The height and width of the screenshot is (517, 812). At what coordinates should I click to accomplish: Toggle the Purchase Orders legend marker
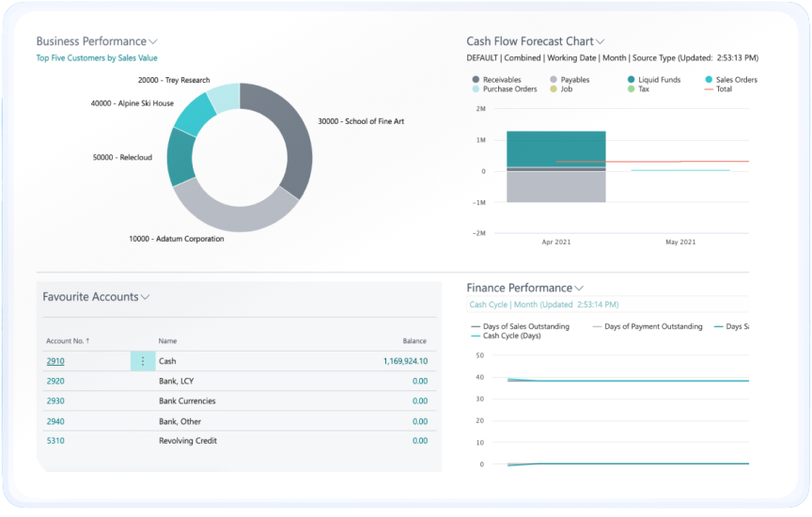click(x=476, y=89)
